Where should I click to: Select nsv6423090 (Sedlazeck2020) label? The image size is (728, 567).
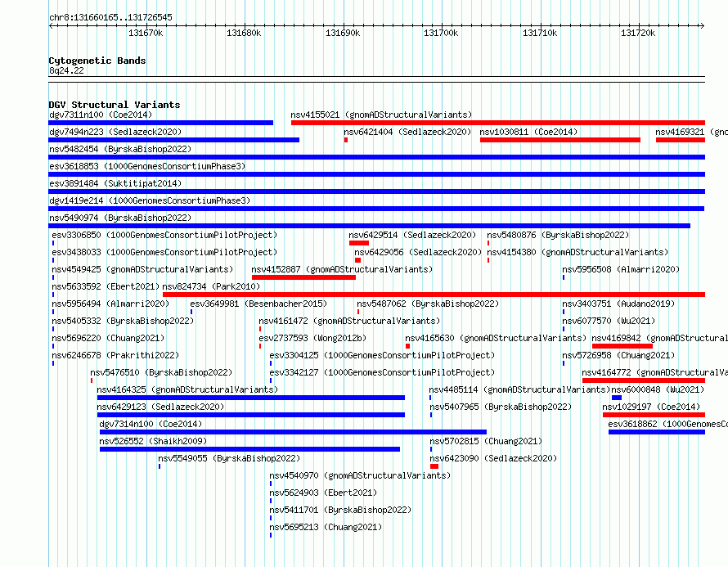click(493, 458)
